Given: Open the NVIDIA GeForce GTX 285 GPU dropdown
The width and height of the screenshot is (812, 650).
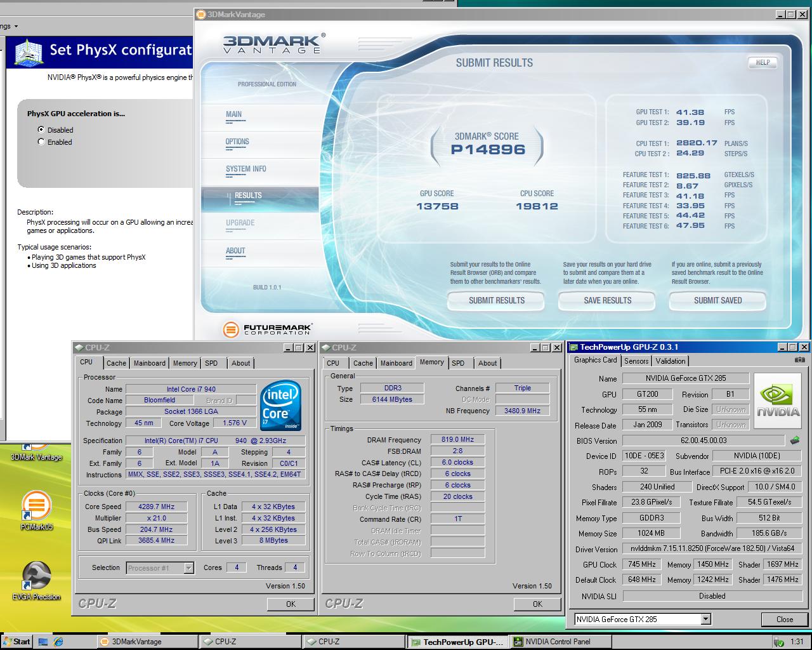Looking at the screenshot, I should click(x=705, y=619).
